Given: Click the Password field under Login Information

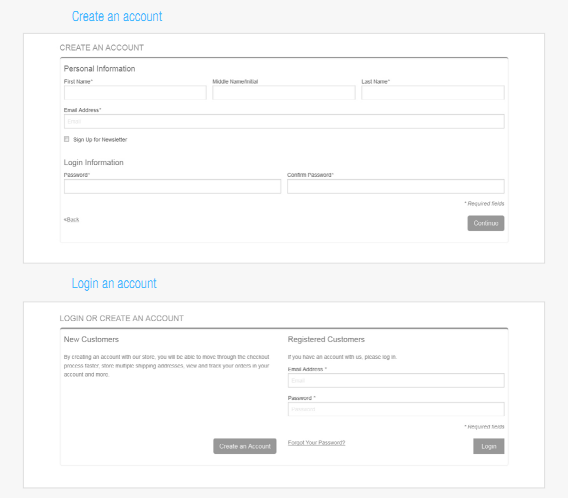Looking at the screenshot, I should [172, 187].
